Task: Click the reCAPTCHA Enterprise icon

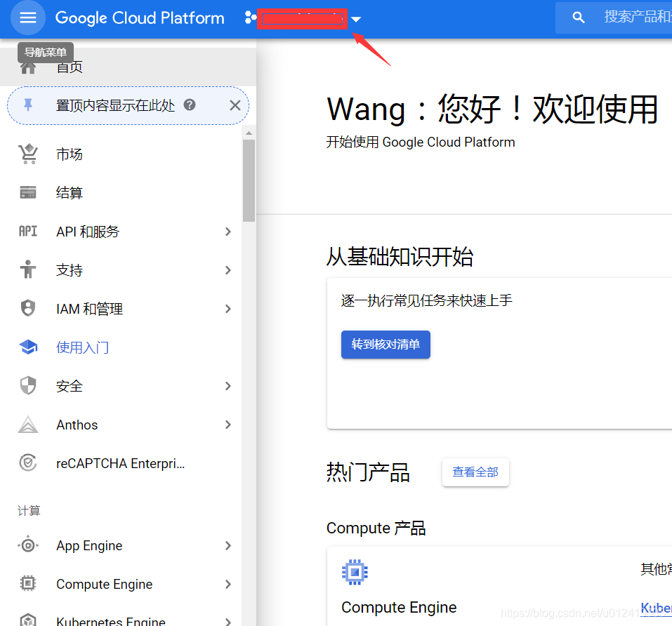Action: point(28,463)
